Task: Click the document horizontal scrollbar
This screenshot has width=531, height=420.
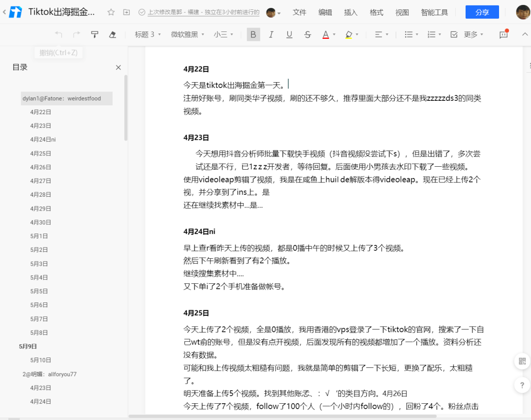Action: pos(282,416)
